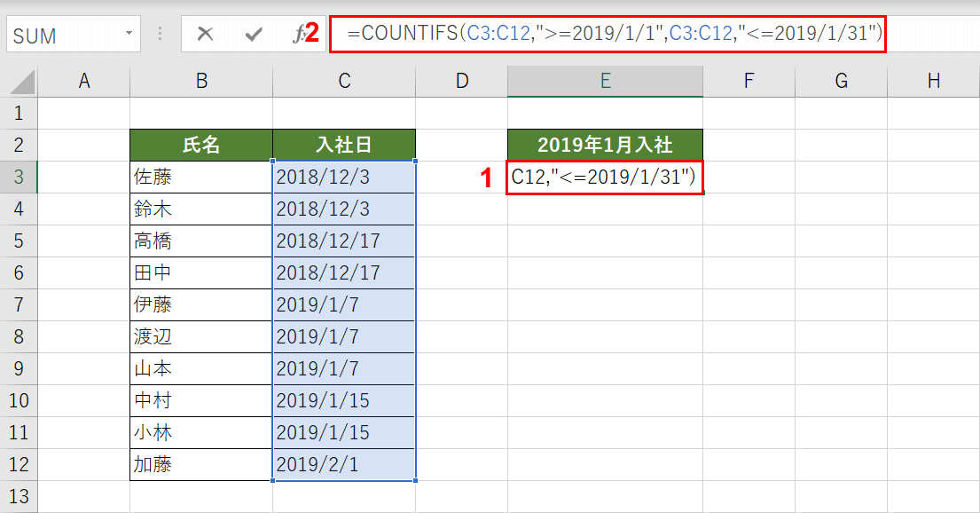The height and width of the screenshot is (513, 980).
Task: Select row 6 header
Action: [19, 272]
